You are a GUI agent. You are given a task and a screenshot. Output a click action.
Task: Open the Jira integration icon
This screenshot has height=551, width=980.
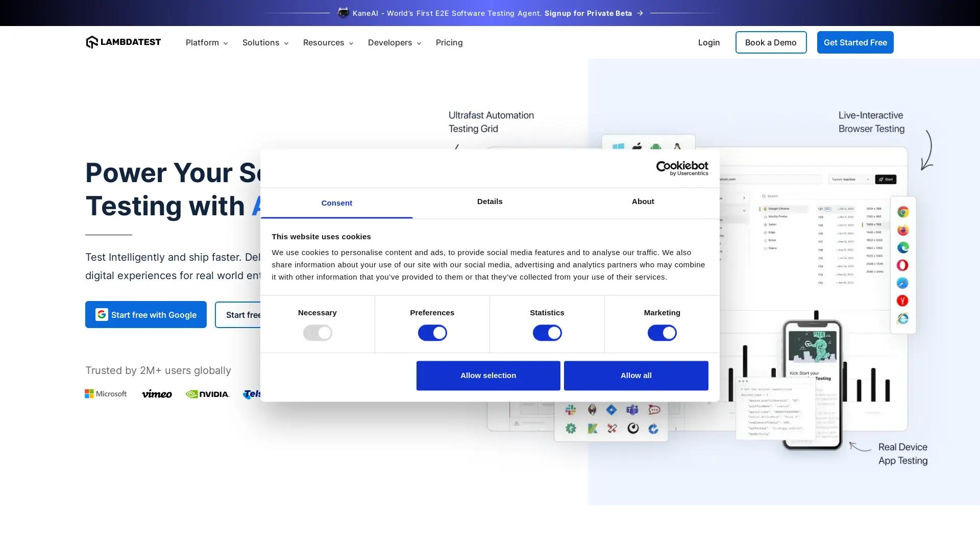tap(611, 410)
